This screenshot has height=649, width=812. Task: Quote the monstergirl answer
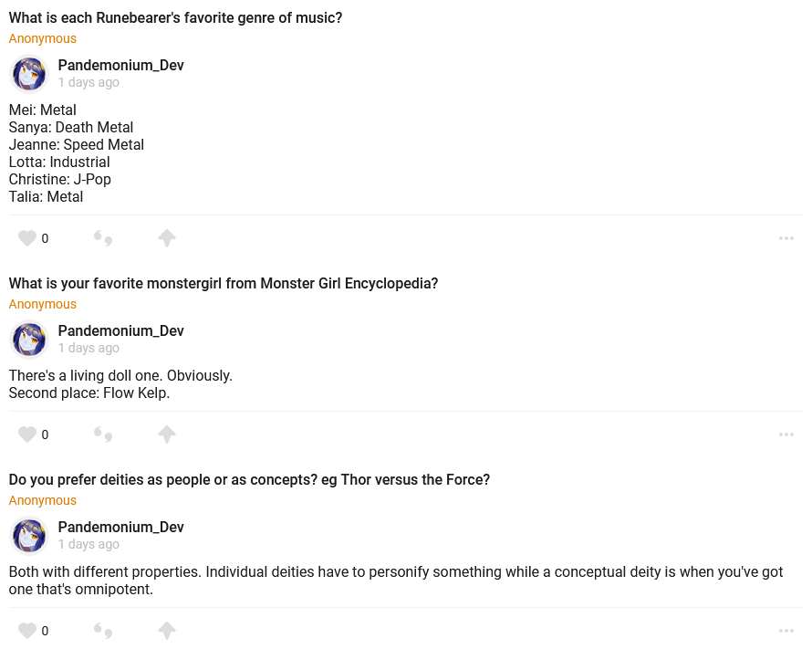[x=103, y=434]
